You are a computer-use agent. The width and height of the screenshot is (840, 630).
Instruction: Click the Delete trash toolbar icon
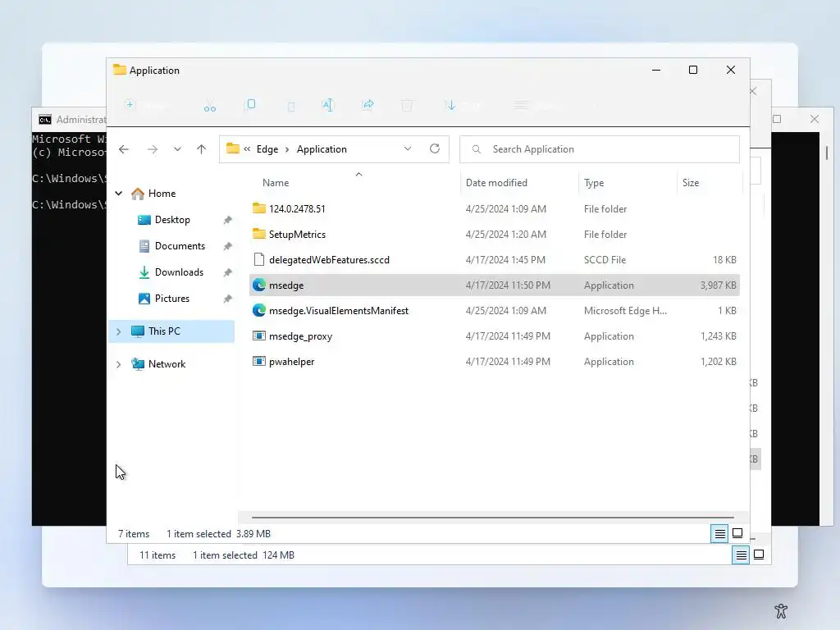(x=407, y=105)
